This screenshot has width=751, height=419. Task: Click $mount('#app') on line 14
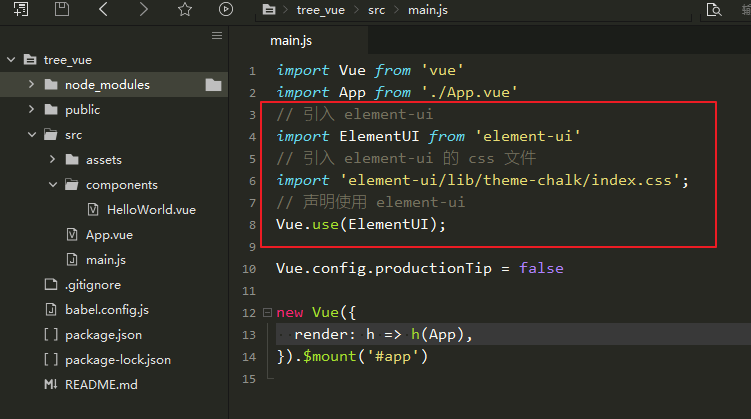[365, 356]
